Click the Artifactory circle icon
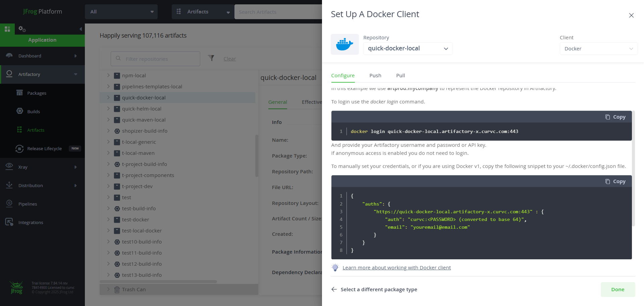644x306 pixels. pos(9,74)
